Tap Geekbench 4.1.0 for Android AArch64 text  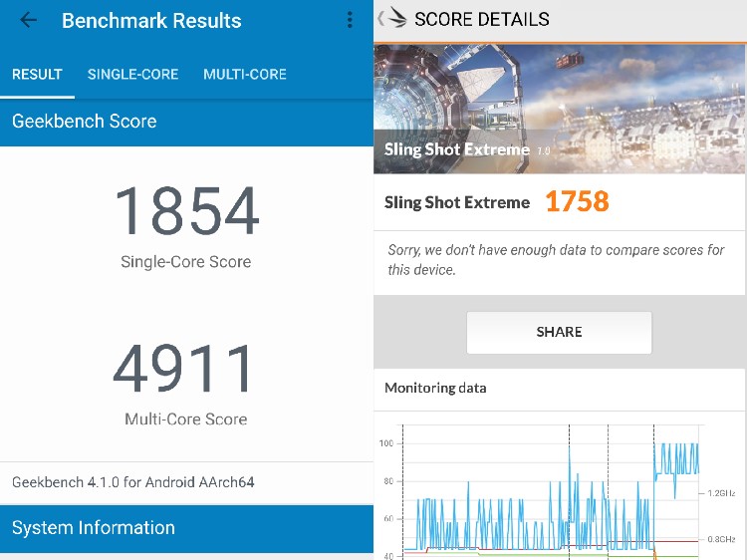[133, 482]
